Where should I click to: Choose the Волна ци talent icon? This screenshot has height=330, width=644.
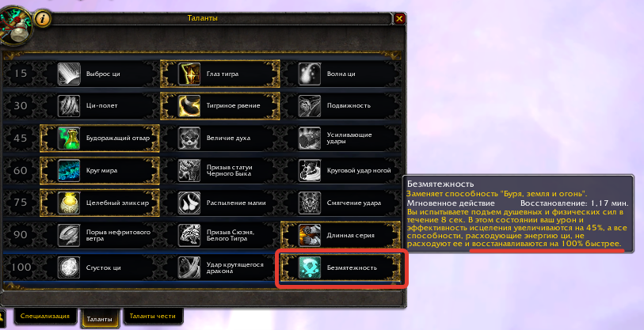click(309, 74)
